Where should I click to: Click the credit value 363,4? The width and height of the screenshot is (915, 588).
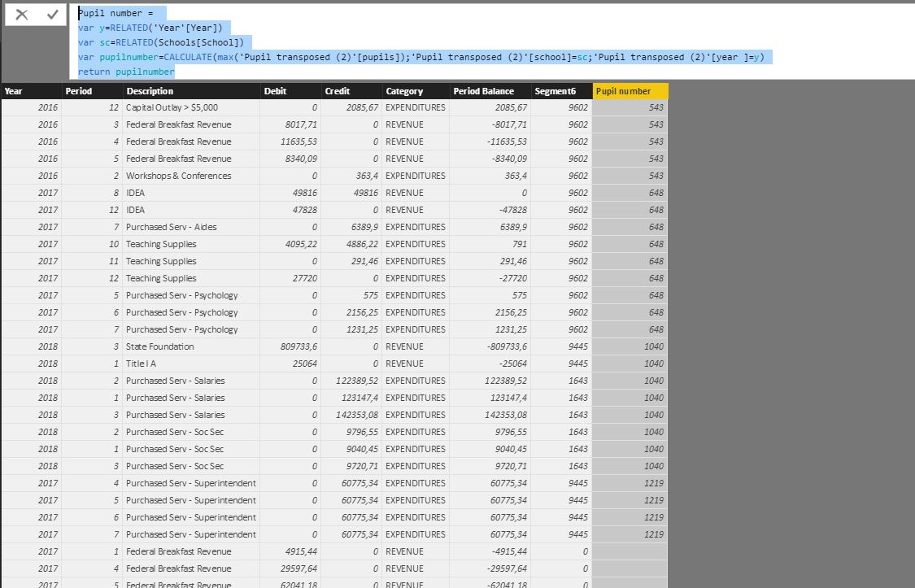click(x=367, y=176)
